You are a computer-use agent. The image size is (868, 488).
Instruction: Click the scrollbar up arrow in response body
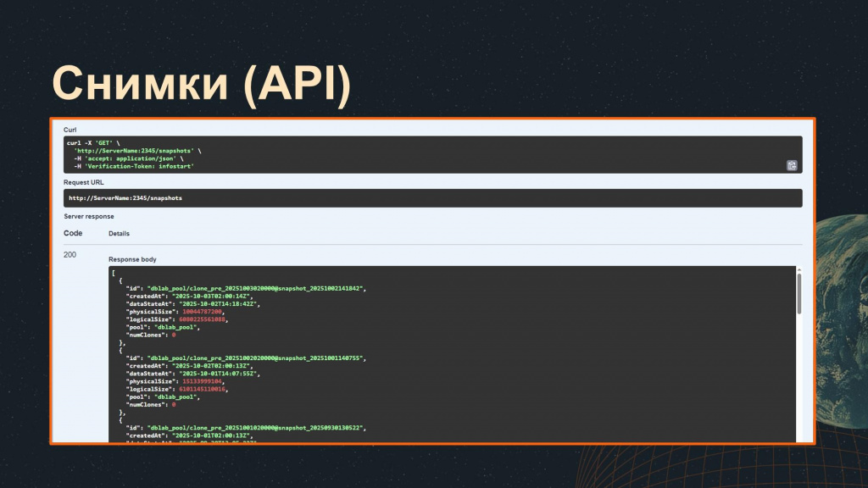tap(798, 270)
